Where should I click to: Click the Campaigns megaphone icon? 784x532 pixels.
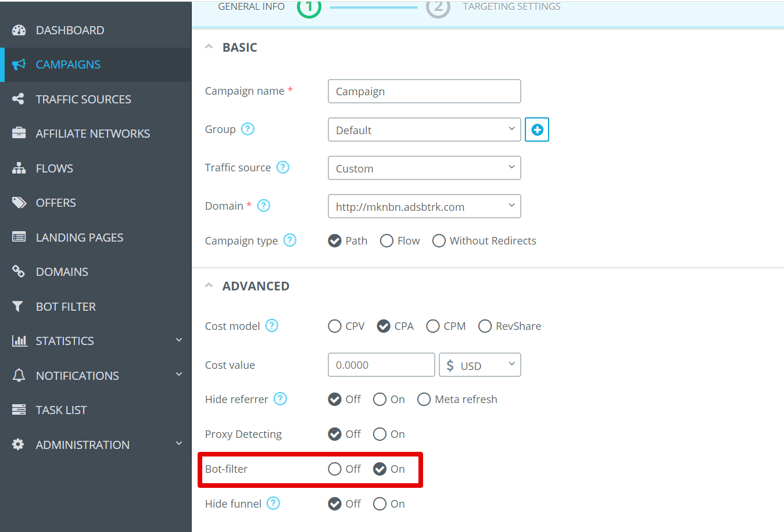[x=19, y=64]
